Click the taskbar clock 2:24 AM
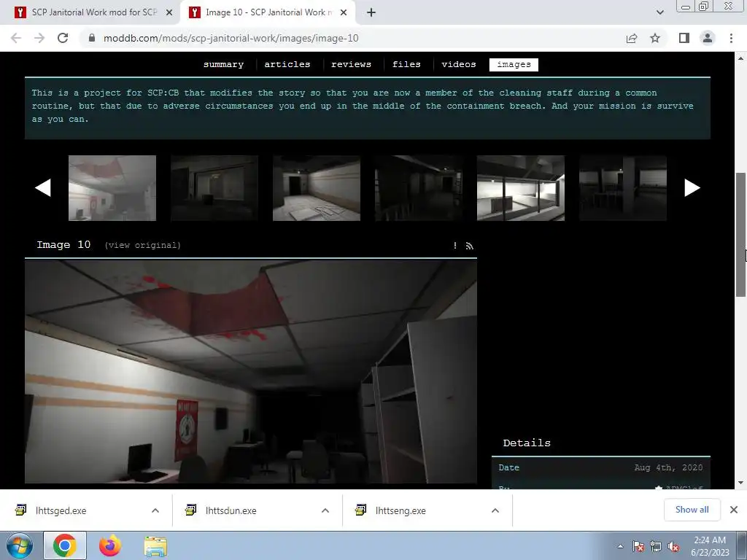This screenshot has height=560, width=747. (x=710, y=546)
